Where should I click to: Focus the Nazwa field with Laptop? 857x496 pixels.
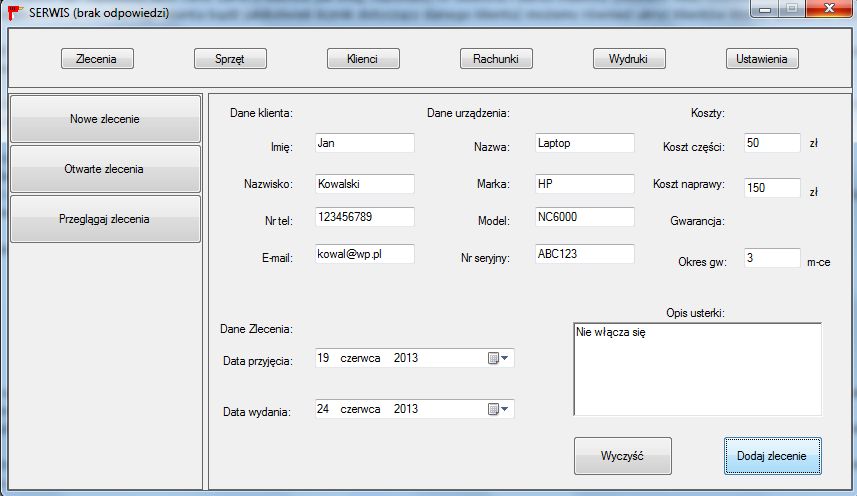click(x=585, y=143)
